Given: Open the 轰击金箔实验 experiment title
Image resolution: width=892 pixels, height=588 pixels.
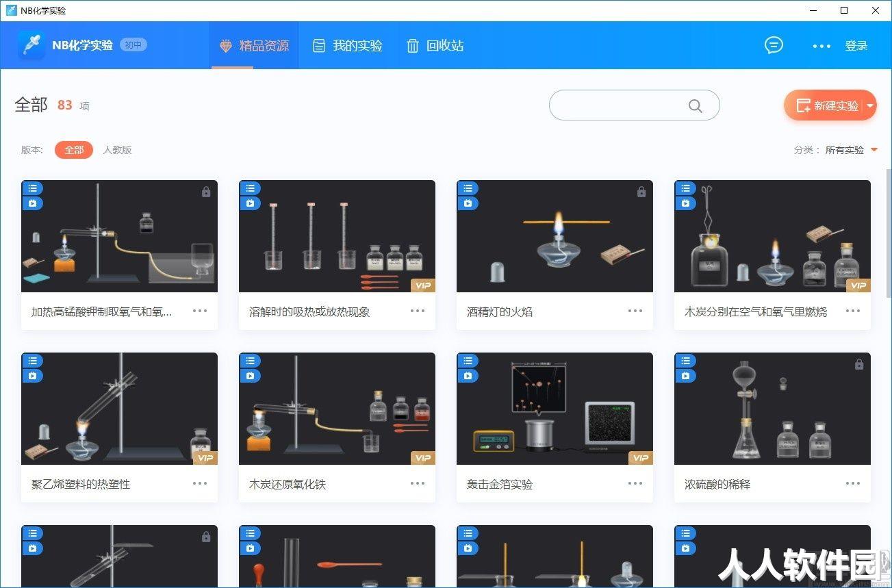Looking at the screenshot, I should (500, 484).
